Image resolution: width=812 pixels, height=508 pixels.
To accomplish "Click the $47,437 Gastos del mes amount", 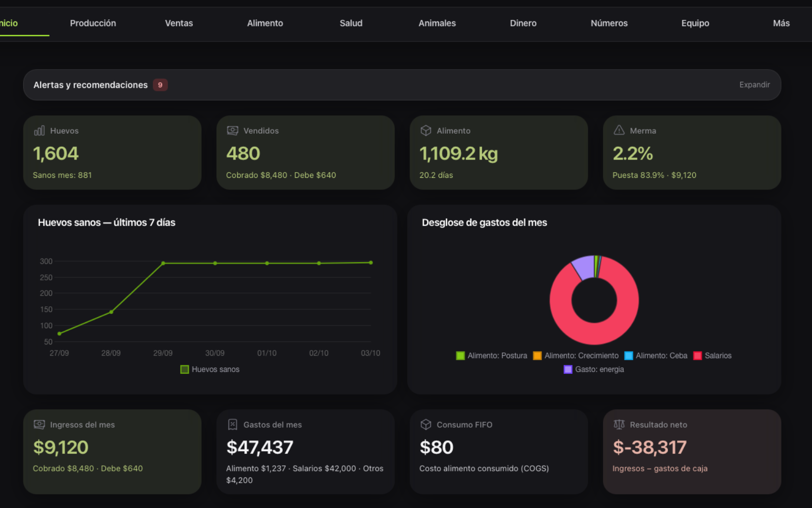I will coord(260,447).
